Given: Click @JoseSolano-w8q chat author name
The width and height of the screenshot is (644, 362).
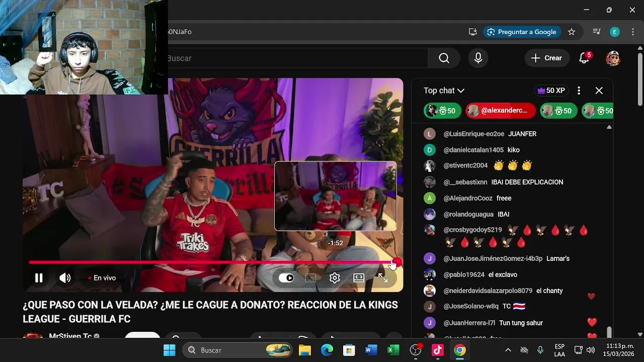Looking at the screenshot, I should (471, 306).
